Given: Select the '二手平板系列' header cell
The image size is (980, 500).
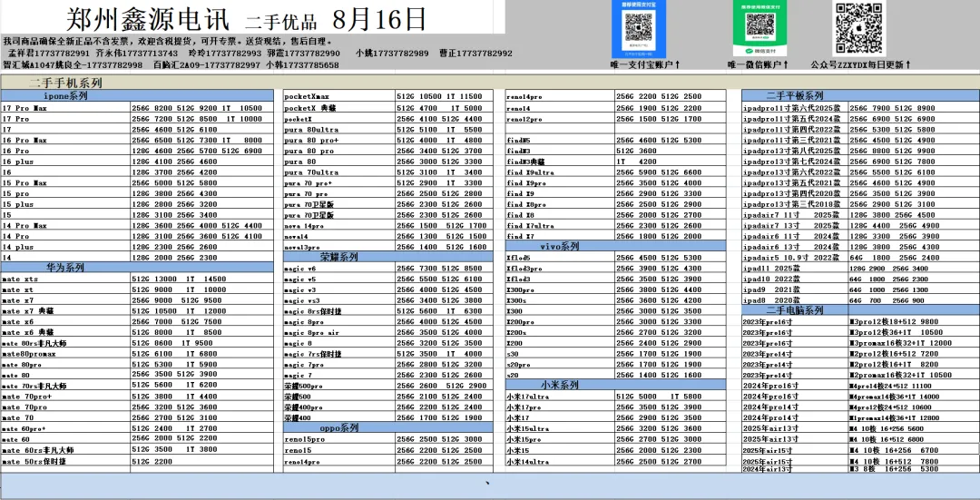Looking at the screenshot, I should (860, 95).
